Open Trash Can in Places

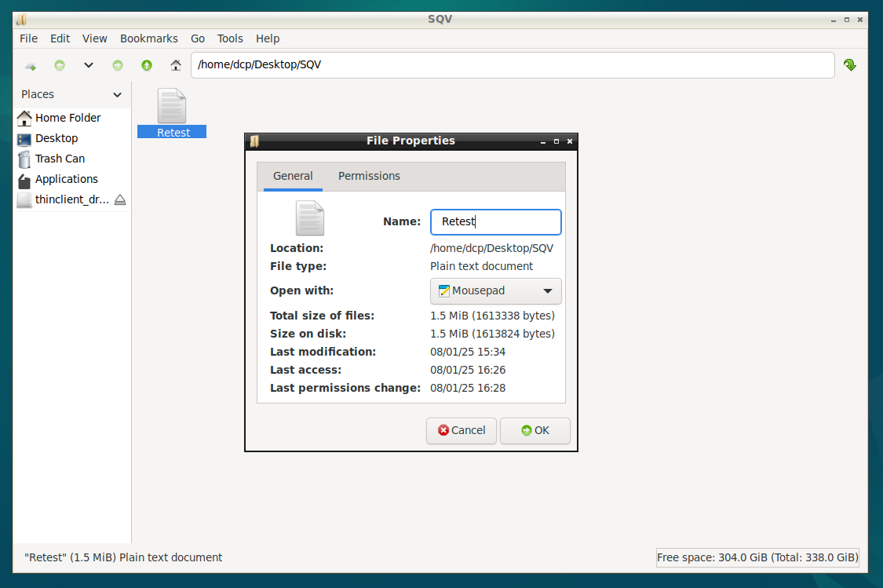click(60, 159)
